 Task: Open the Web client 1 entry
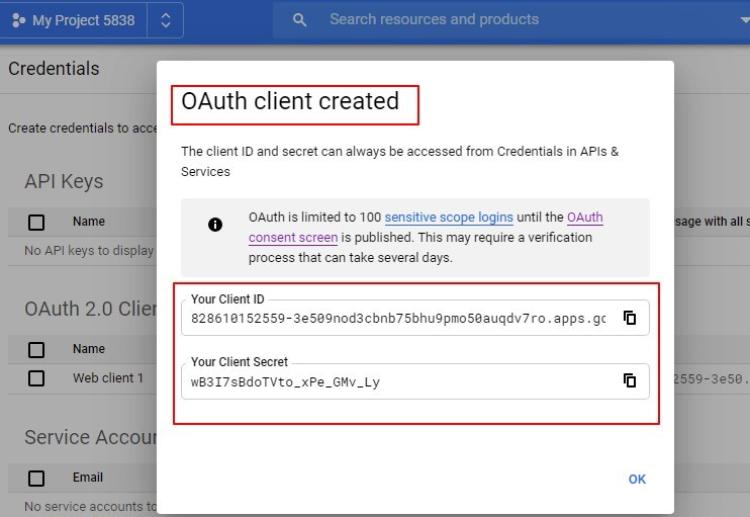108,378
